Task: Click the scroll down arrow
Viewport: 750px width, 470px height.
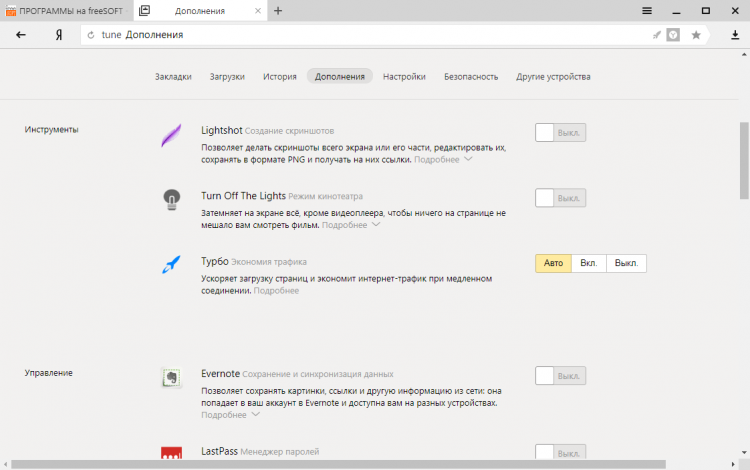Action: pyautogui.click(x=744, y=452)
